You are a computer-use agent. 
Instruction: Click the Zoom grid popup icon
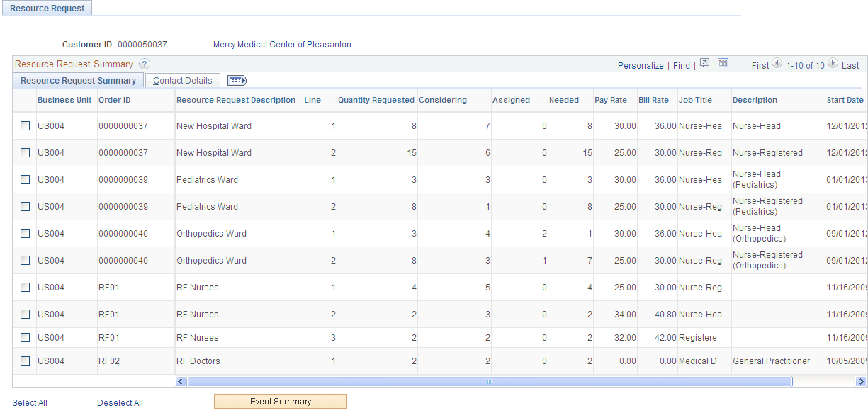(704, 64)
